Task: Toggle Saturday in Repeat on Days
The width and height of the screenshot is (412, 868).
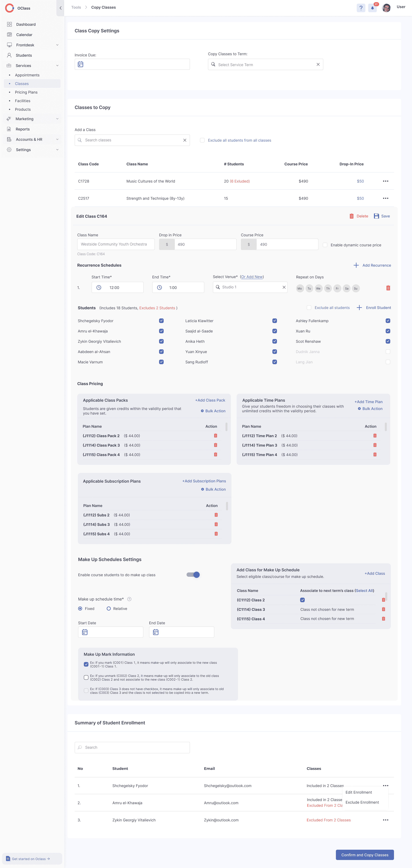Action: (347, 288)
